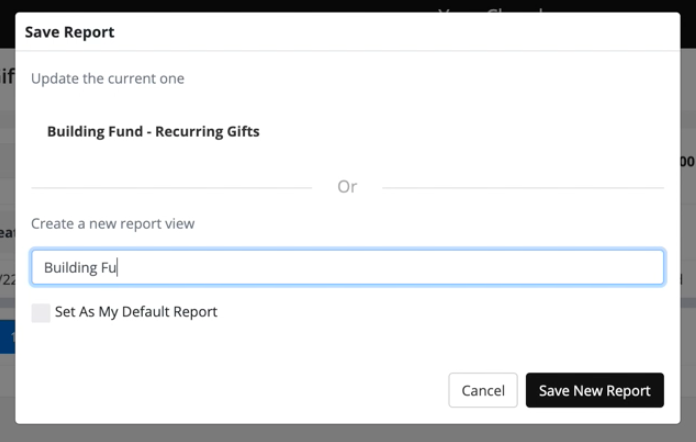Viewport: 696px width, 442px height.
Task: Click the new report view name field
Action: tap(346, 267)
